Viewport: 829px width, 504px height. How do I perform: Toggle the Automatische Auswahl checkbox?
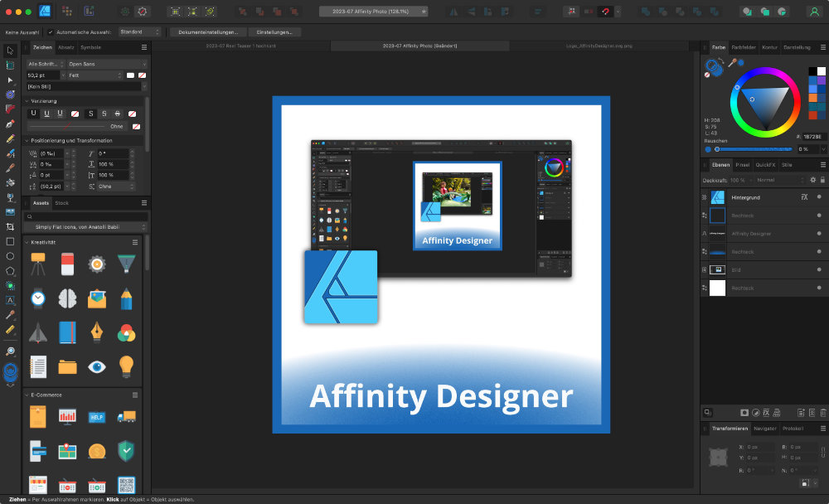(51, 32)
